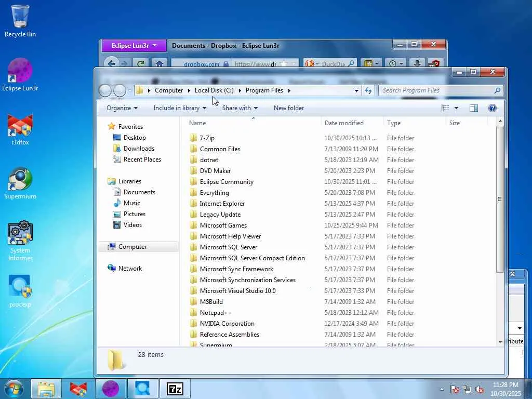Select the 7-Zip folder

(207, 138)
